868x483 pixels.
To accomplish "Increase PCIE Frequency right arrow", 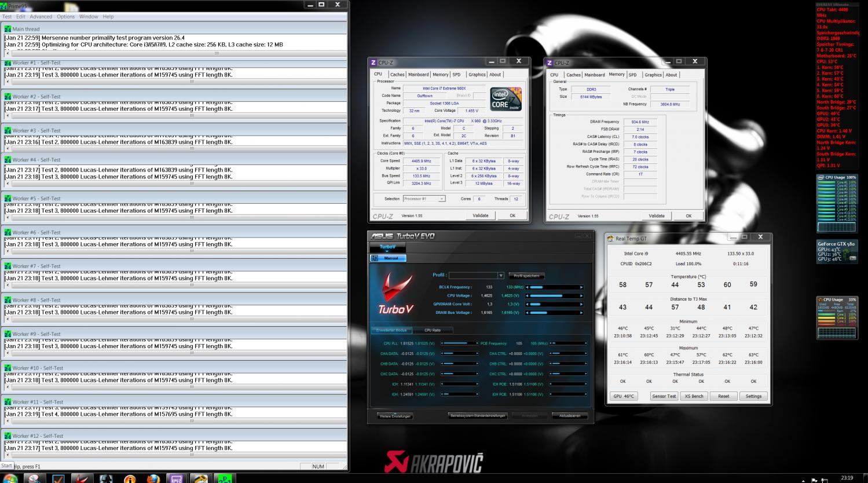I will point(585,343).
